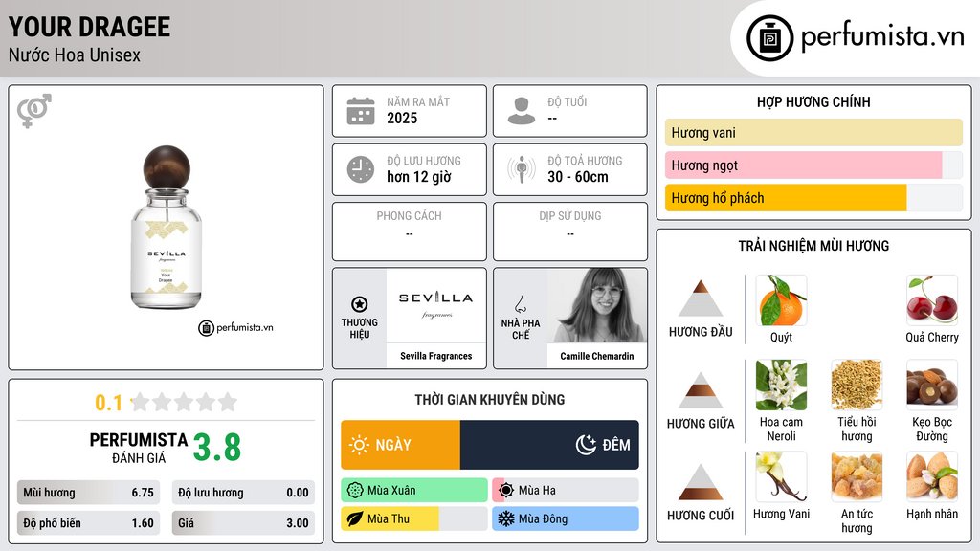Click the Độ lưu hương 0.00 score bar
Image resolution: width=980 pixels, height=551 pixels.
(x=243, y=493)
